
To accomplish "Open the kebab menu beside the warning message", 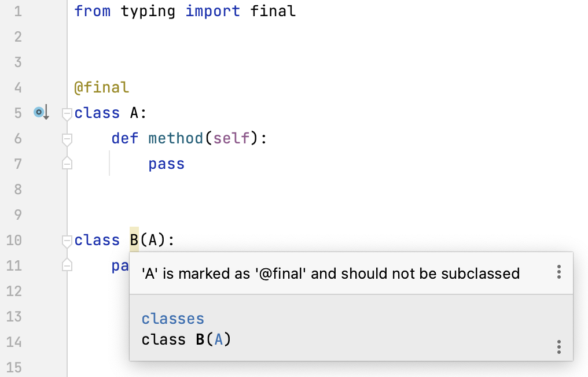I will (x=559, y=272).
